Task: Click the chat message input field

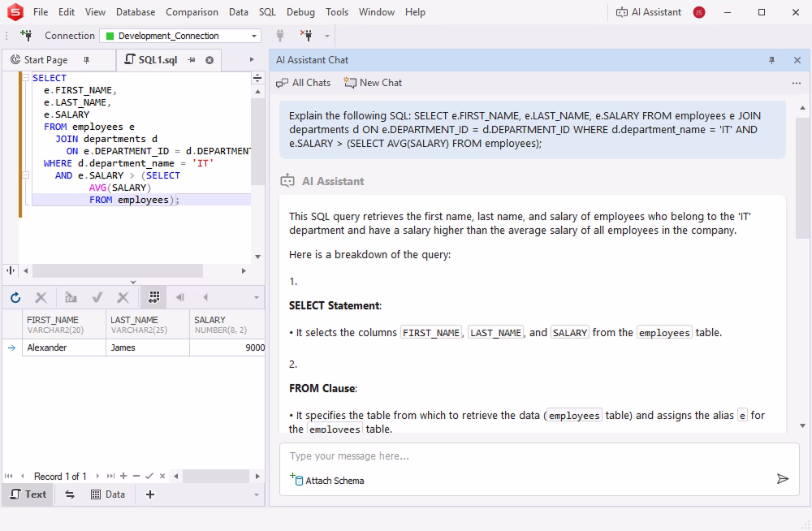Action: [539, 455]
